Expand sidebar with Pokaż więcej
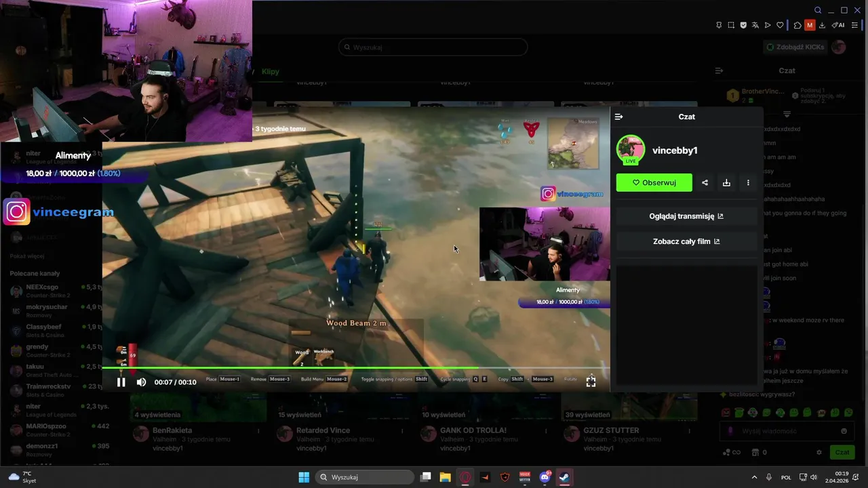The width and height of the screenshot is (868, 488). pyautogui.click(x=27, y=256)
